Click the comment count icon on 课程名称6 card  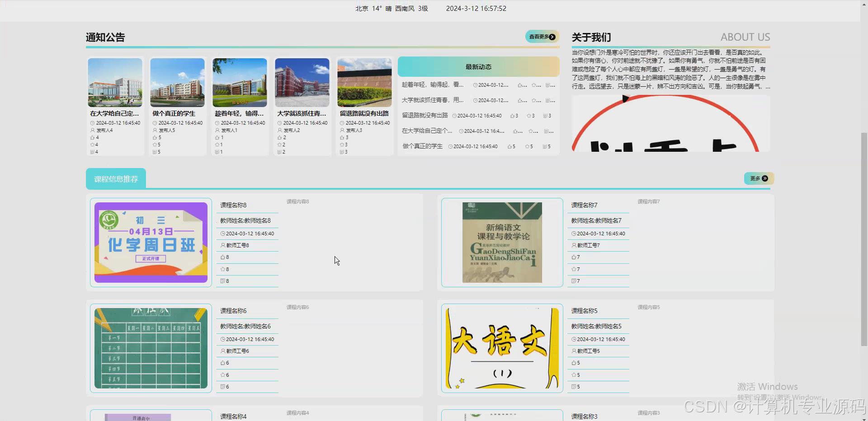222,386
